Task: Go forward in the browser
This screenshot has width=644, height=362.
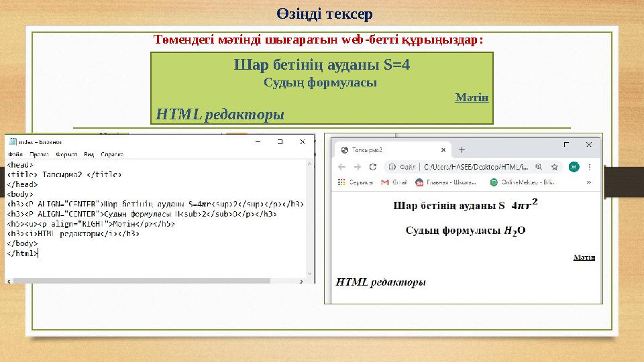Action: pyautogui.click(x=358, y=167)
